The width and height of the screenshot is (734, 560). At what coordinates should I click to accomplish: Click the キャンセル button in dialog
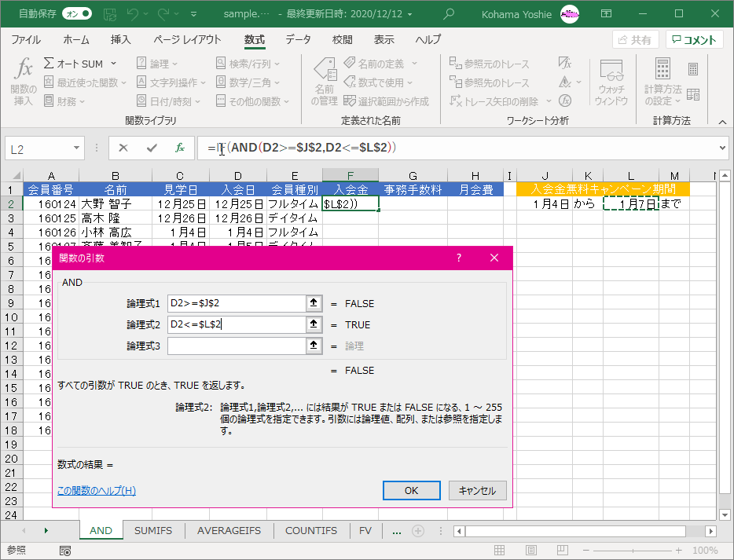point(477,490)
